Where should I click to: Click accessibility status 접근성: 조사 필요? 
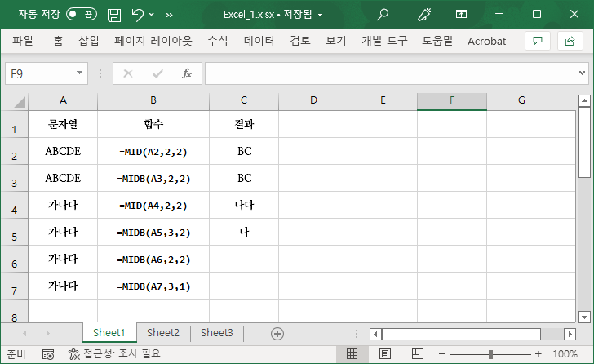point(114,353)
